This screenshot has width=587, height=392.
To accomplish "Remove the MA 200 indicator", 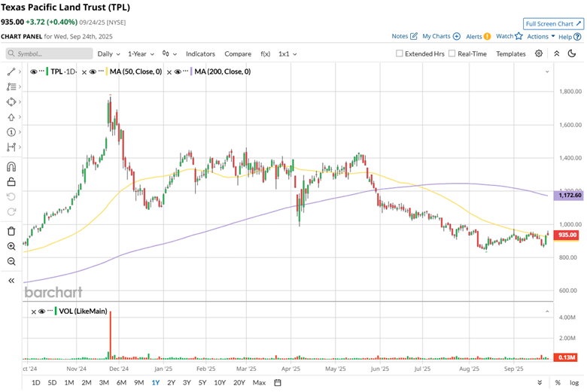I will (169, 72).
